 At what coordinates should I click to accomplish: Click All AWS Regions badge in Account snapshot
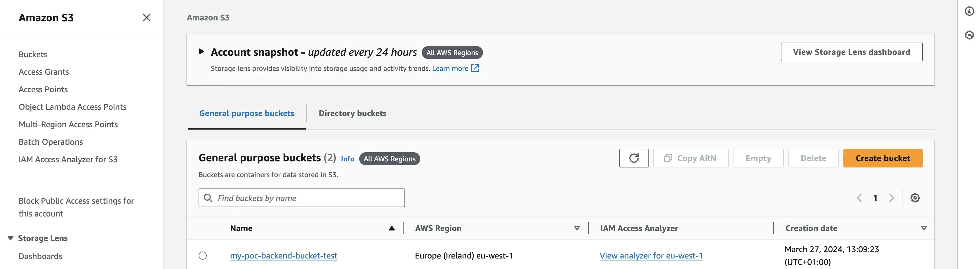[x=452, y=53]
